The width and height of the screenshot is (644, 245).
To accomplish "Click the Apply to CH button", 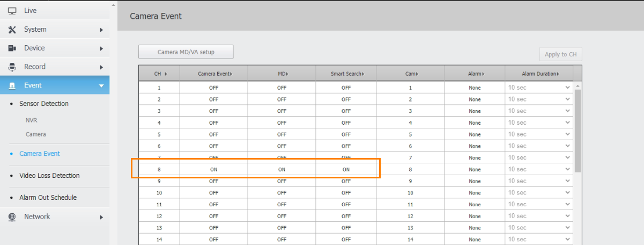I will [560, 54].
